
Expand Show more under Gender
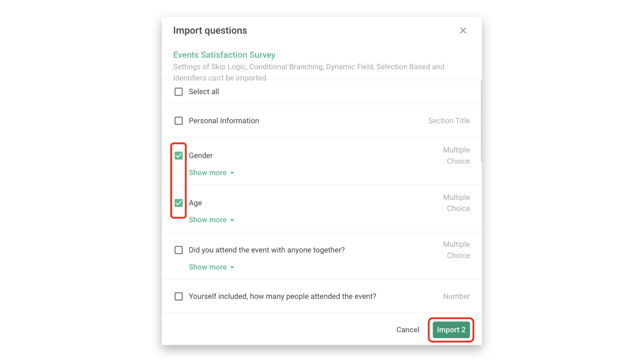pyautogui.click(x=207, y=172)
